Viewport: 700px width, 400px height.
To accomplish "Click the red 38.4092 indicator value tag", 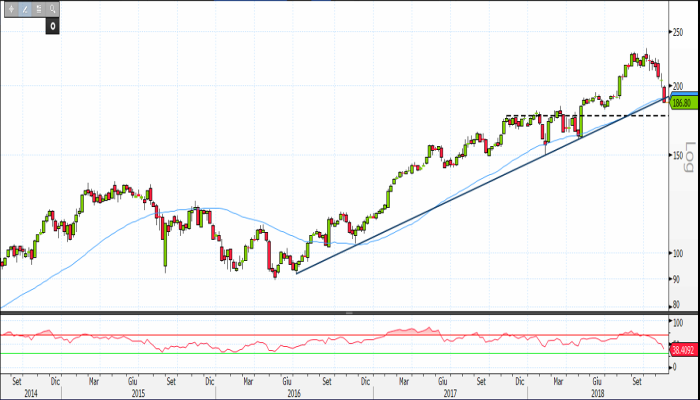I will [x=684, y=349].
